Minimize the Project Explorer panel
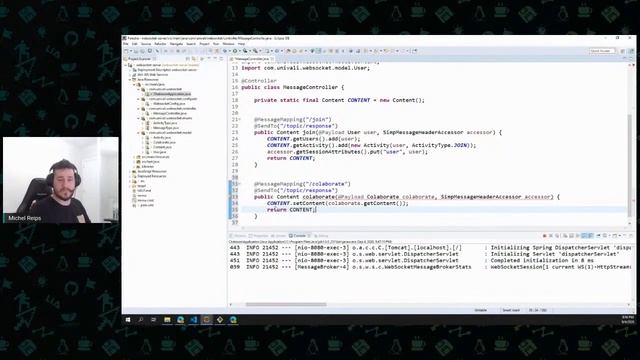Viewport: 640px width, 360px height. click(215, 59)
